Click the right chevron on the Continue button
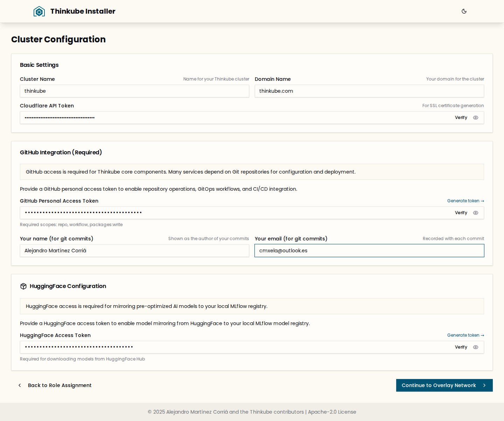The image size is (504, 421). [484, 385]
